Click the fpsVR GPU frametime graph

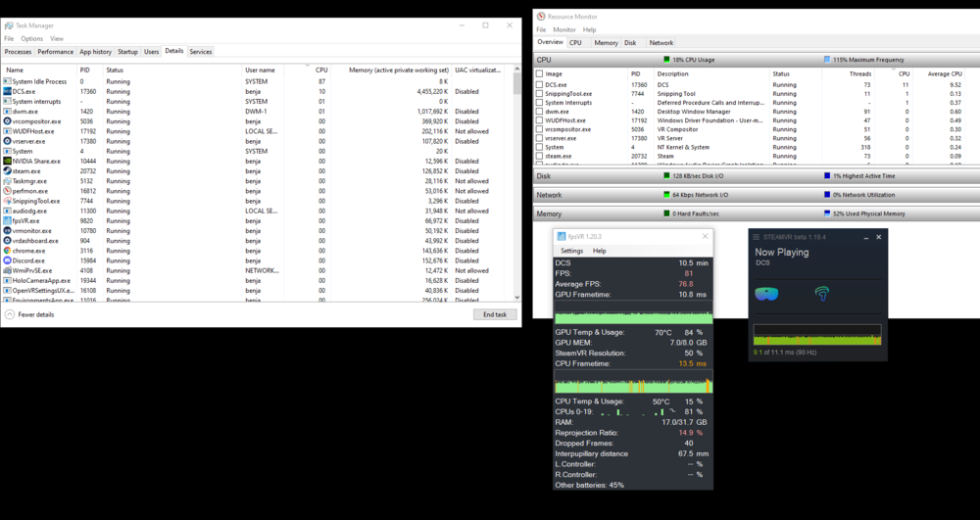point(634,312)
